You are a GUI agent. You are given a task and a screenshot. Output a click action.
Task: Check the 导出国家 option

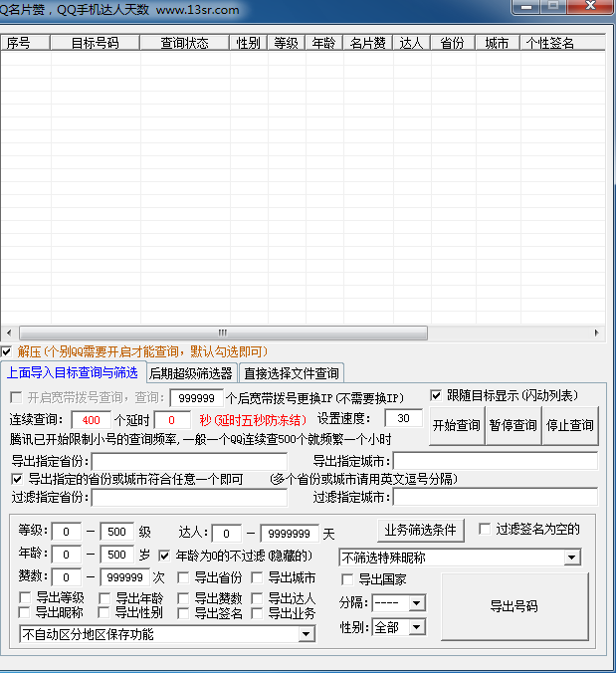coord(347,578)
